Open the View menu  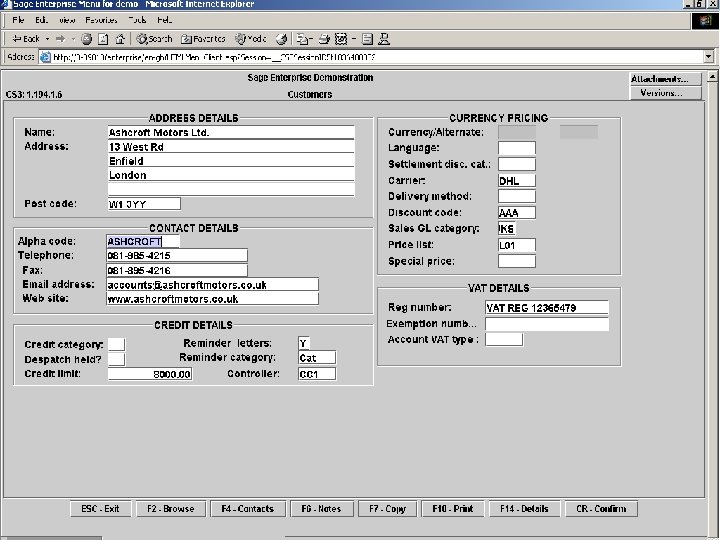coord(67,20)
